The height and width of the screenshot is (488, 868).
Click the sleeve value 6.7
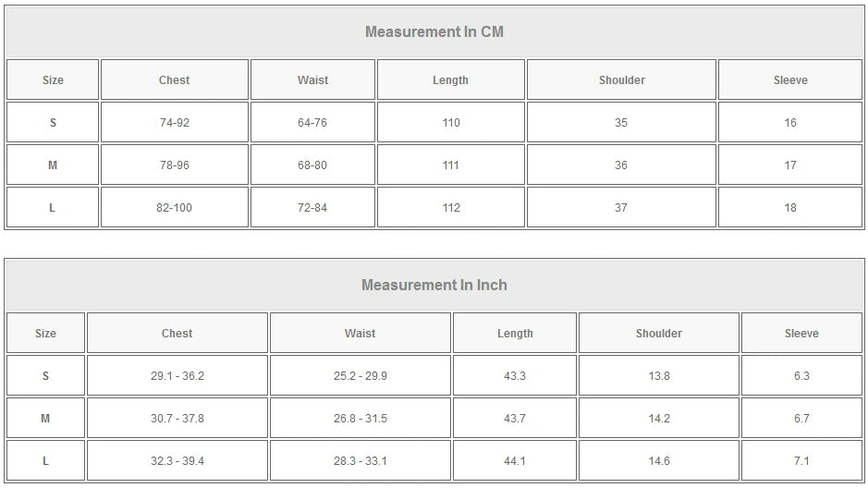click(x=801, y=419)
